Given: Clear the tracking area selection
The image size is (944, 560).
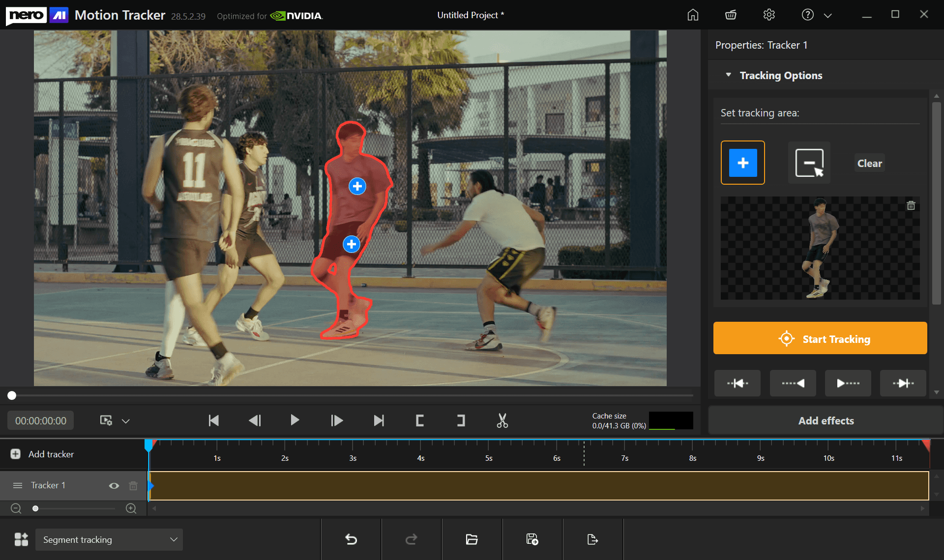Looking at the screenshot, I should click(x=869, y=163).
